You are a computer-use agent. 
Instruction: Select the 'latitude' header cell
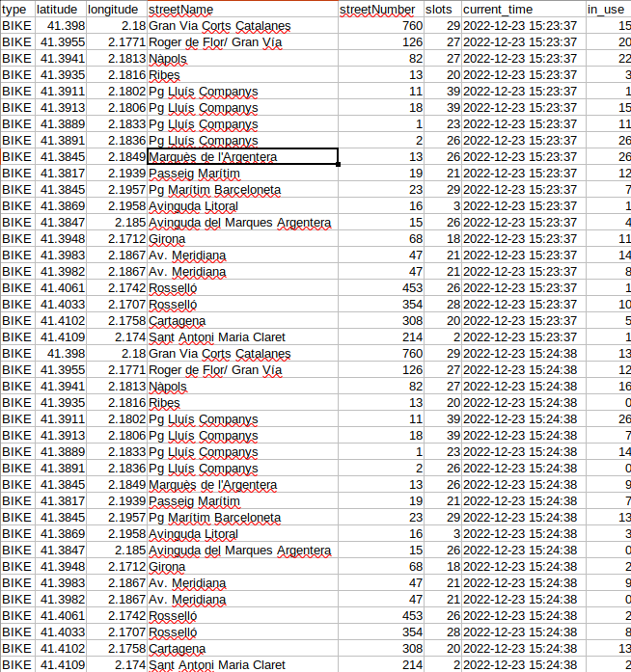pos(60,9)
